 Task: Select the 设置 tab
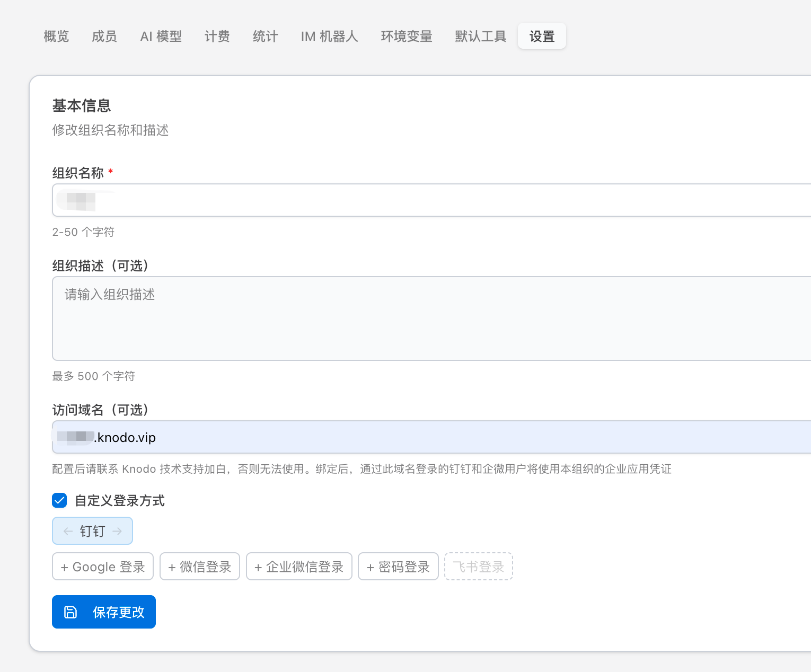[542, 36]
